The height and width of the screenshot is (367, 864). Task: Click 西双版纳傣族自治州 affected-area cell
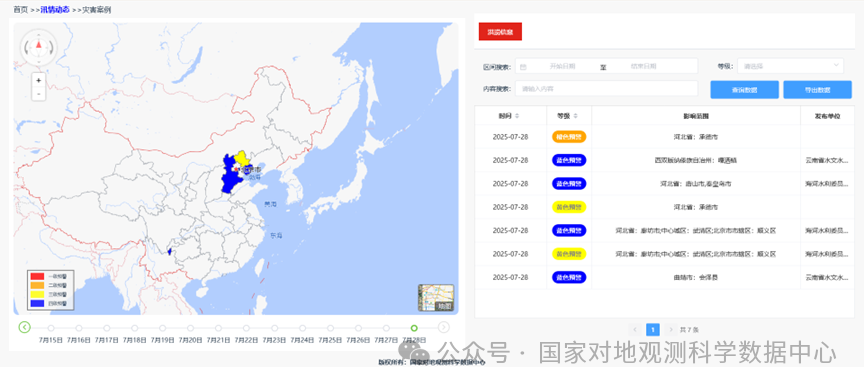pyautogui.click(x=695, y=160)
